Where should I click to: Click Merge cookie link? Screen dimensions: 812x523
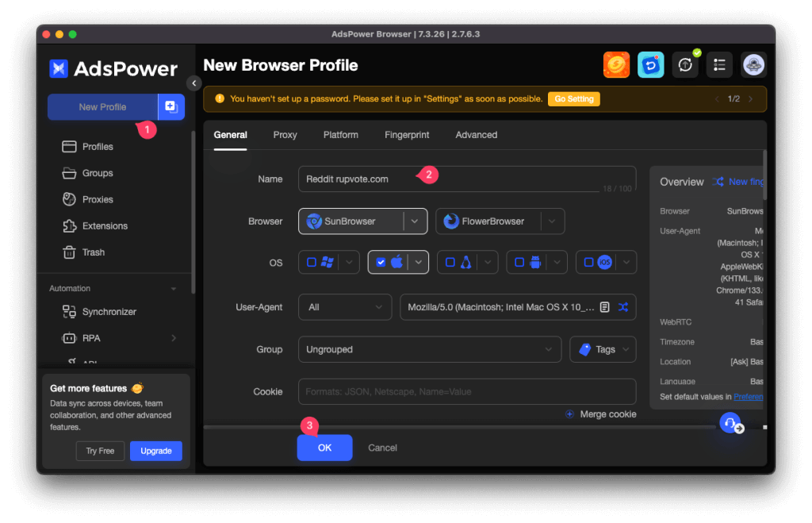point(608,413)
